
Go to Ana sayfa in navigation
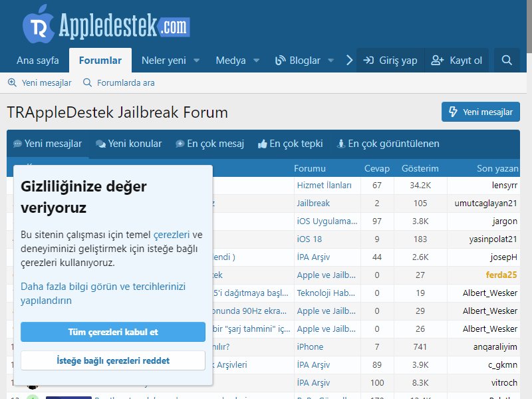pyautogui.click(x=38, y=61)
